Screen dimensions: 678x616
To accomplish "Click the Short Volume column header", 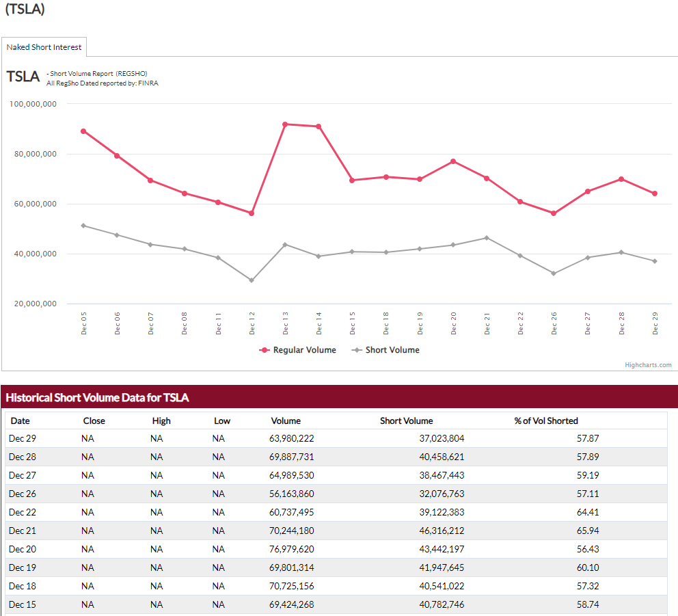I will [407, 421].
